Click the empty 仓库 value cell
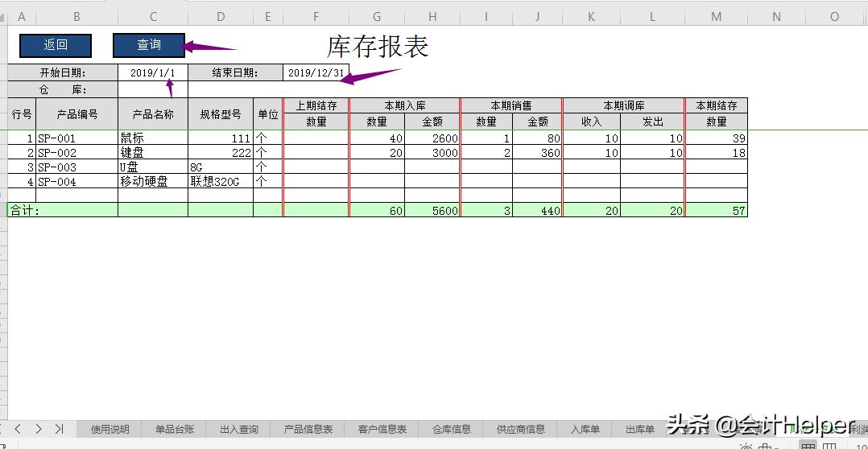Viewport: 868px width, 449px height. pyautogui.click(x=153, y=89)
